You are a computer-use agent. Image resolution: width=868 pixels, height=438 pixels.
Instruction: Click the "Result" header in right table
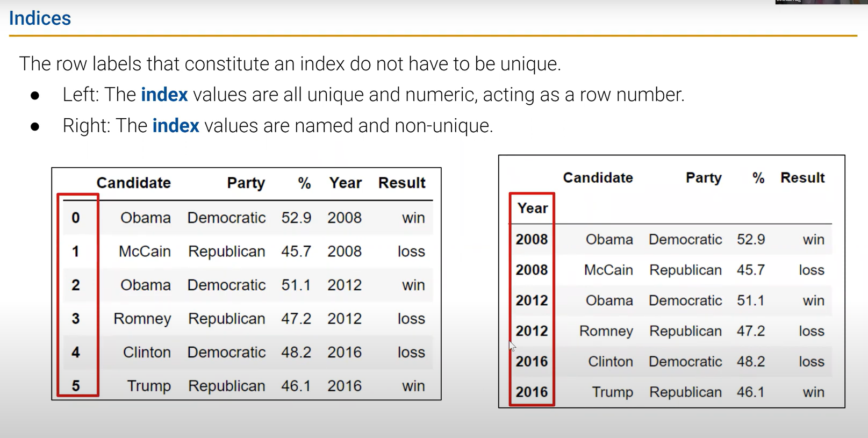point(802,178)
